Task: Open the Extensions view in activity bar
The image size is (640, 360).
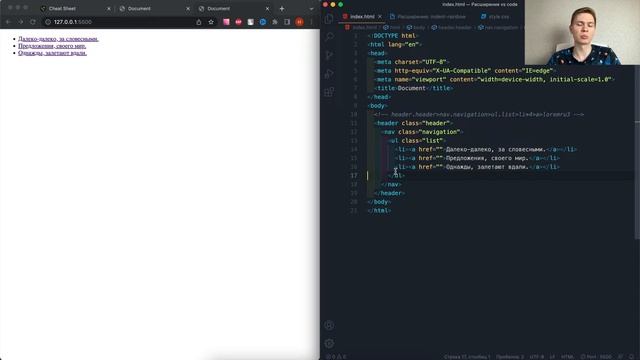Action: tap(329, 92)
